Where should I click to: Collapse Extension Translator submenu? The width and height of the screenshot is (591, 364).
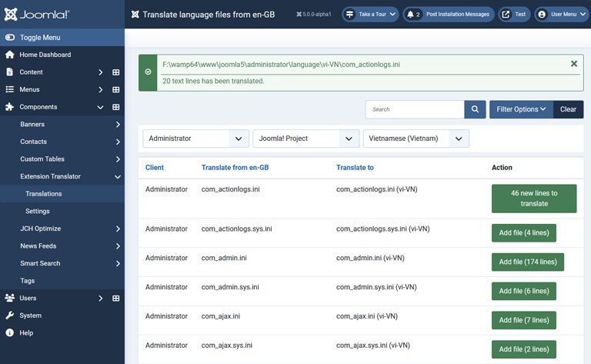pos(118,176)
